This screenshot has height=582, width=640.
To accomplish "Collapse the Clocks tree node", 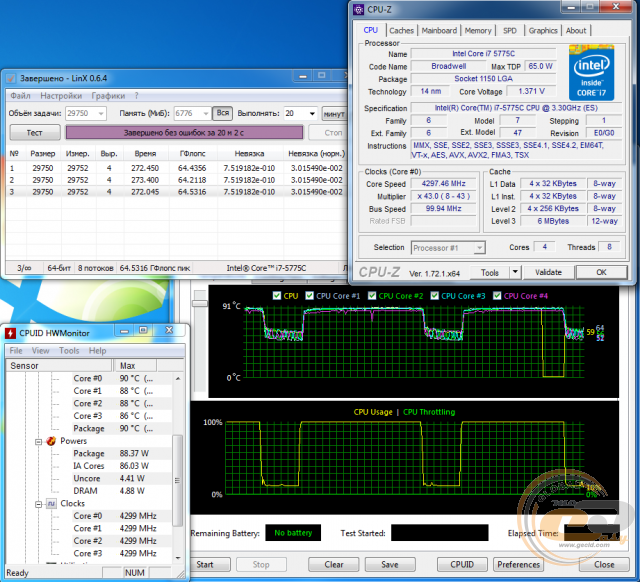I will pos(38,504).
